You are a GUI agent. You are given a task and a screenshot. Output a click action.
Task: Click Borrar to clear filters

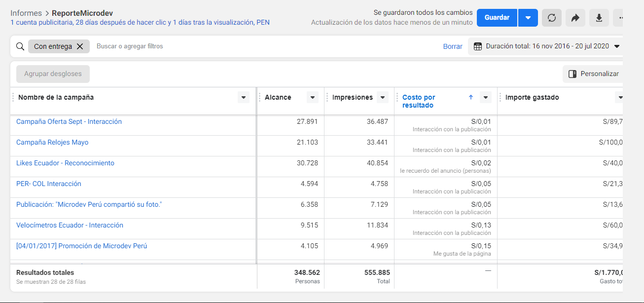[x=452, y=46]
